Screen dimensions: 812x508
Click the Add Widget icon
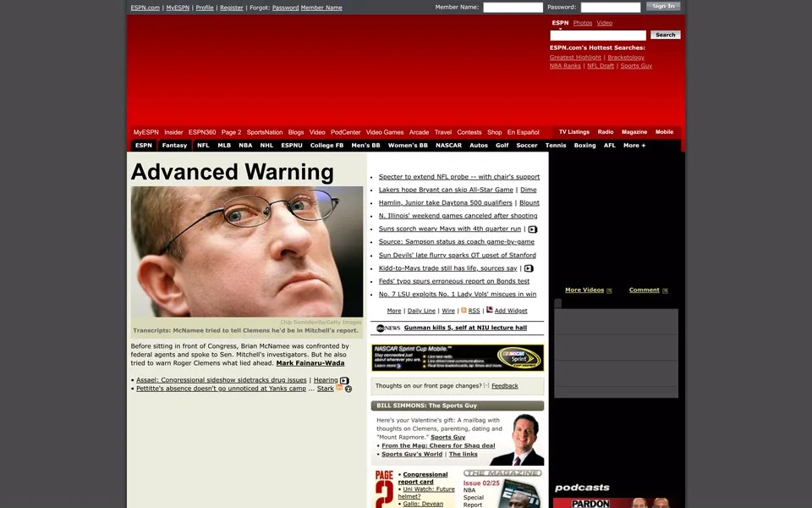tap(490, 310)
